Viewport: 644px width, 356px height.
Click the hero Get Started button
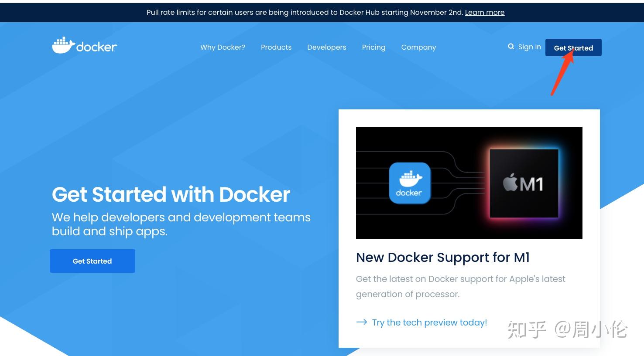point(92,261)
